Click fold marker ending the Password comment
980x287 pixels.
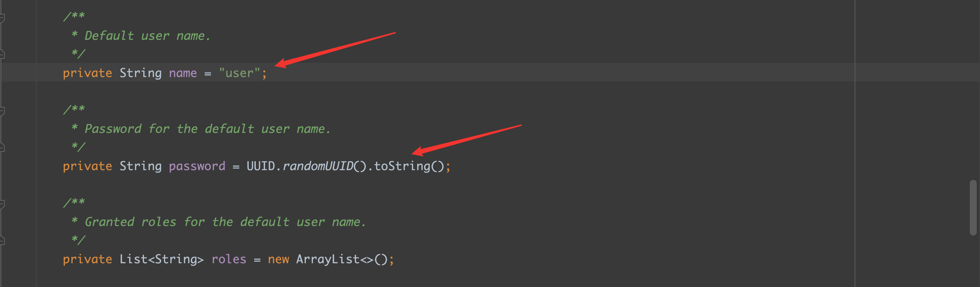[2, 147]
